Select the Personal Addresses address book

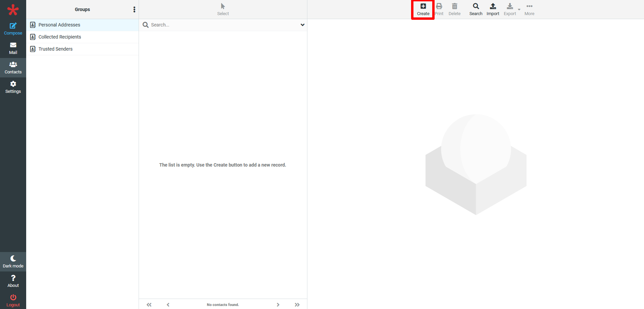pyautogui.click(x=59, y=25)
